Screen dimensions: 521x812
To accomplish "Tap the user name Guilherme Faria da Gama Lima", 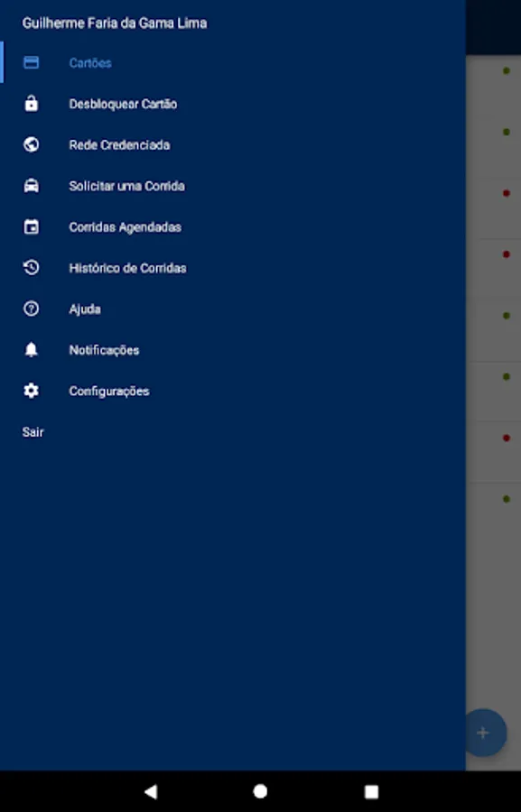I will 115,23.
